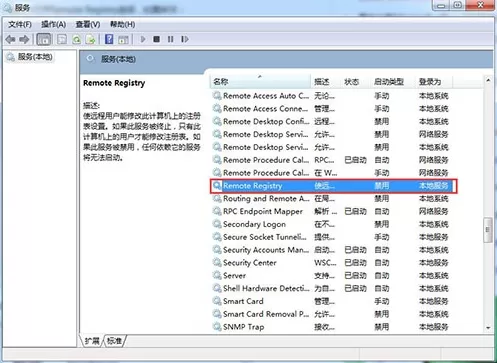Screen dimensions: 497x363
Task: Select the Server service name
Action: 235,275
